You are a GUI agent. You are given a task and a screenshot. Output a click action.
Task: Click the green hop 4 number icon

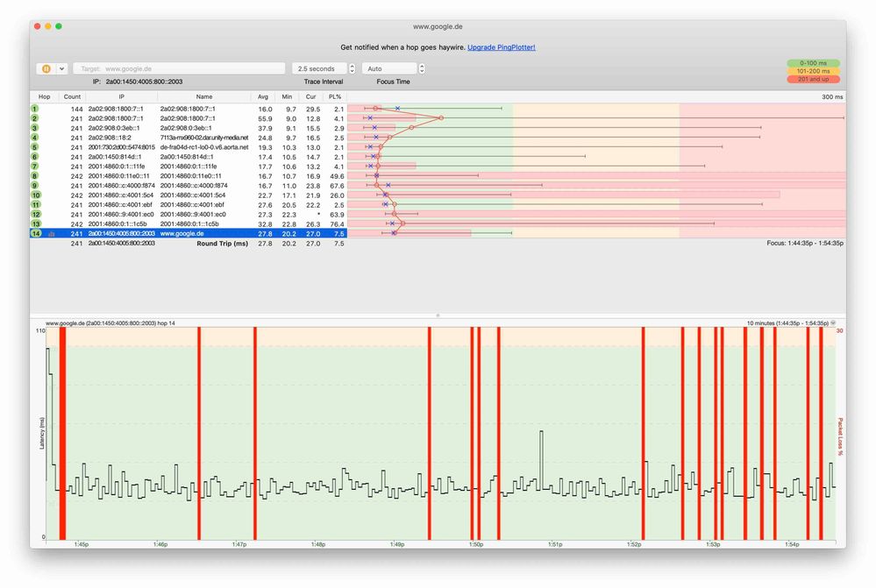point(35,138)
